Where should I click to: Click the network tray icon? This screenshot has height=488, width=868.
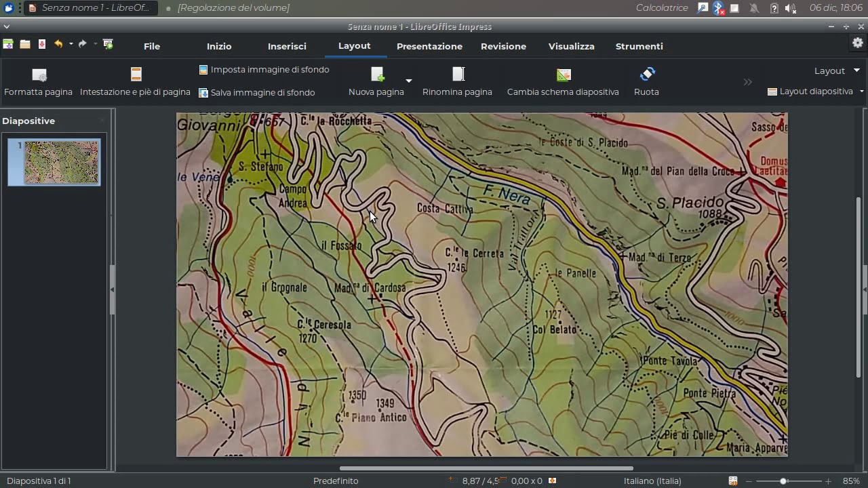coord(703,8)
